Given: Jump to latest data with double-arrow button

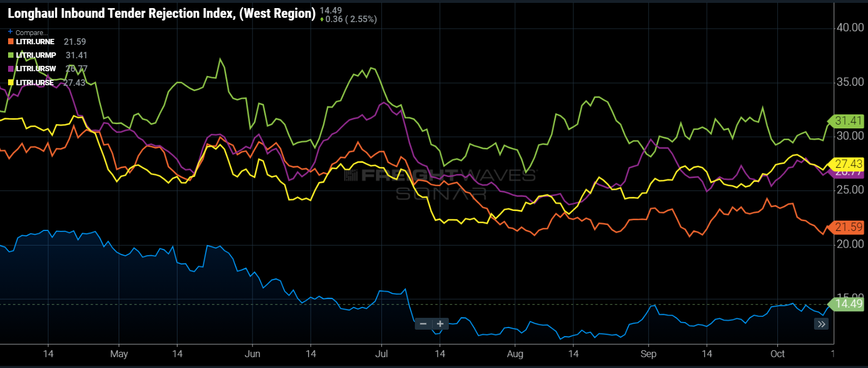Looking at the screenshot, I should (821, 324).
